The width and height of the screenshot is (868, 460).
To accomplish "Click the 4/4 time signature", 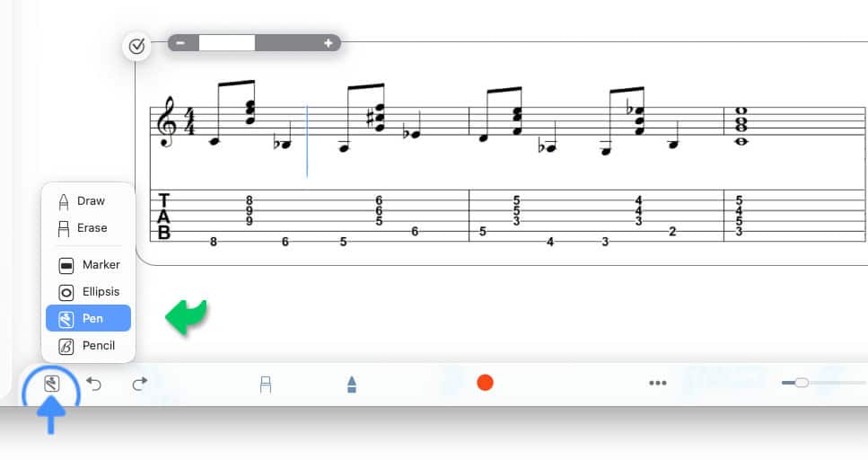I will 189,122.
